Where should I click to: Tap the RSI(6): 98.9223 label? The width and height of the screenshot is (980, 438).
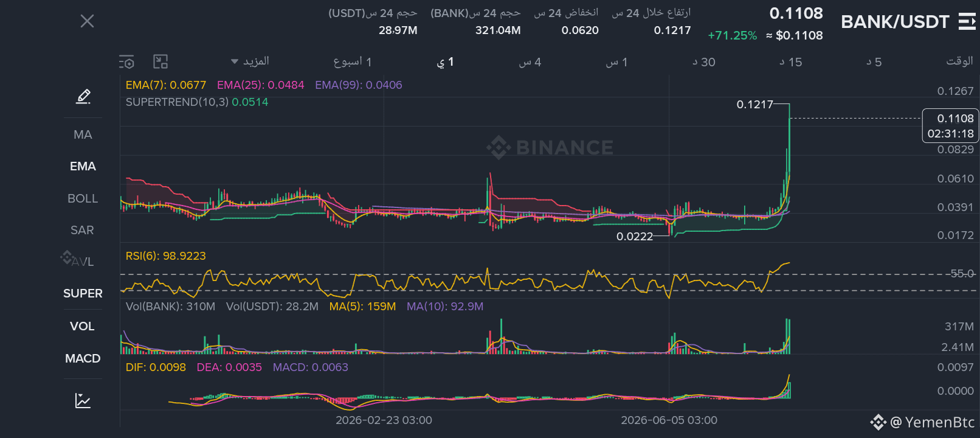point(166,256)
